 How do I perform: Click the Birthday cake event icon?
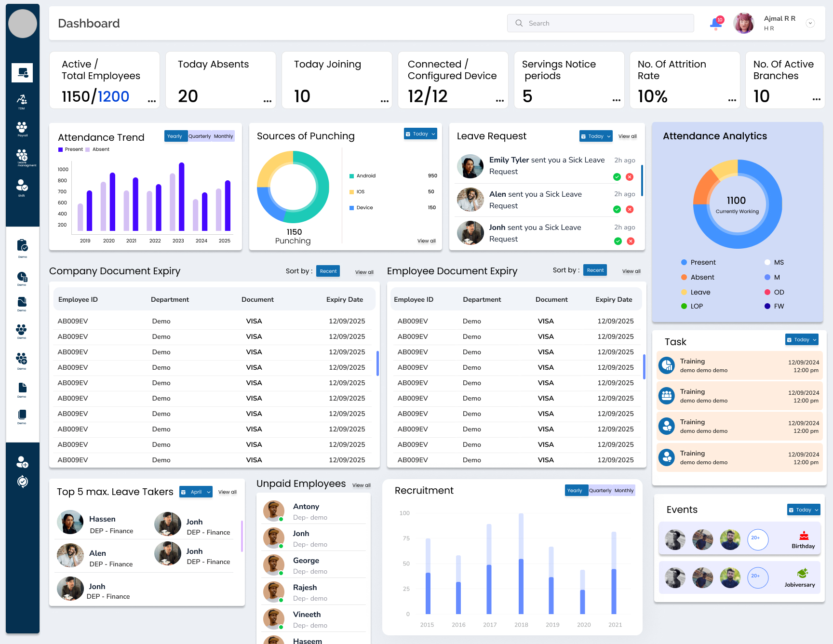(x=804, y=536)
